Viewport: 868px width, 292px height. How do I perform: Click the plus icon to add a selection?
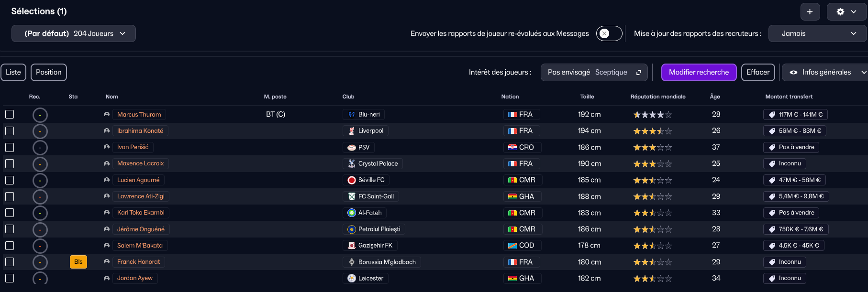pyautogui.click(x=810, y=12)
